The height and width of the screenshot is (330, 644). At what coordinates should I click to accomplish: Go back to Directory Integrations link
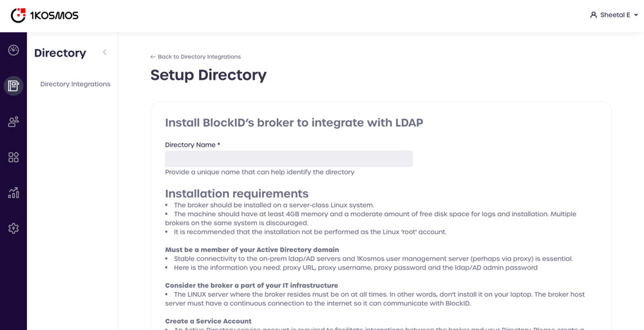[199, 57]
